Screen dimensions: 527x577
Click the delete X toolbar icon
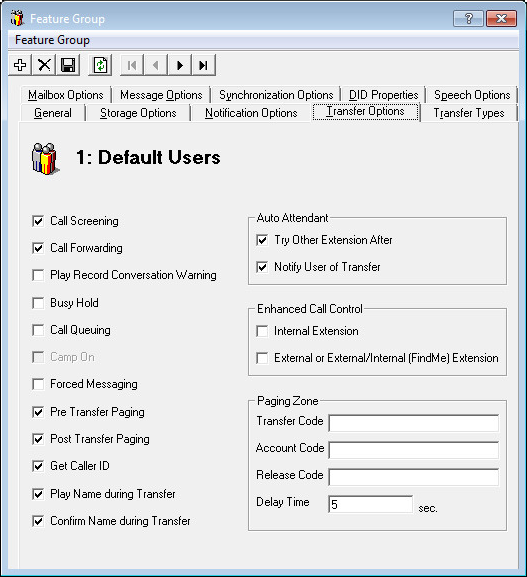(x=44, y=65)
